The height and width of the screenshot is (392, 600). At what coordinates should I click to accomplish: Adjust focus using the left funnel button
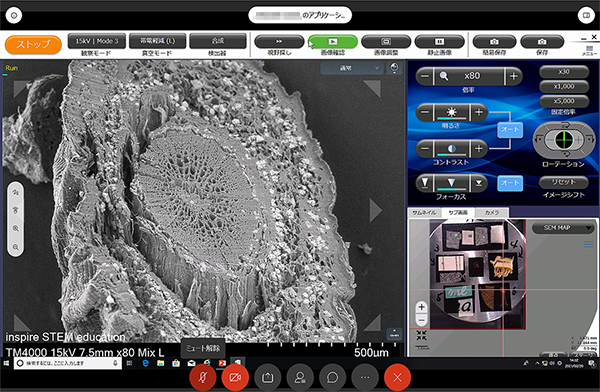pyautogui.click(x=425, y=183)
